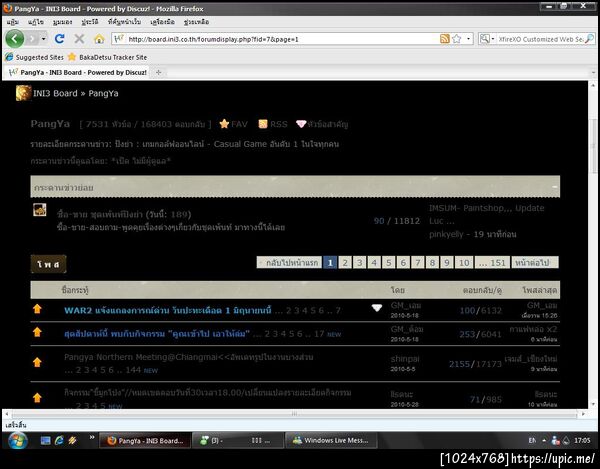Viewport: 600px width, 469px height.
Task: Show hidden system tray icons arrow
Action: 544,441
